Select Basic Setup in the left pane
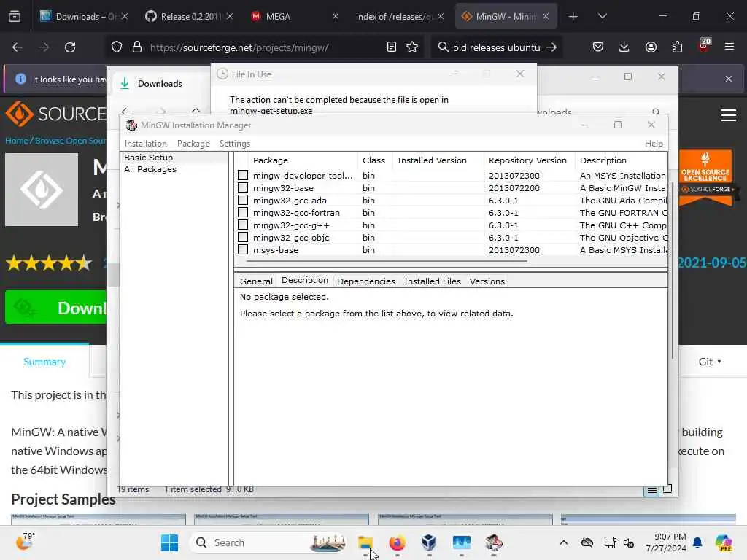The width and height of the screenshot is (747, 560). 149,157
